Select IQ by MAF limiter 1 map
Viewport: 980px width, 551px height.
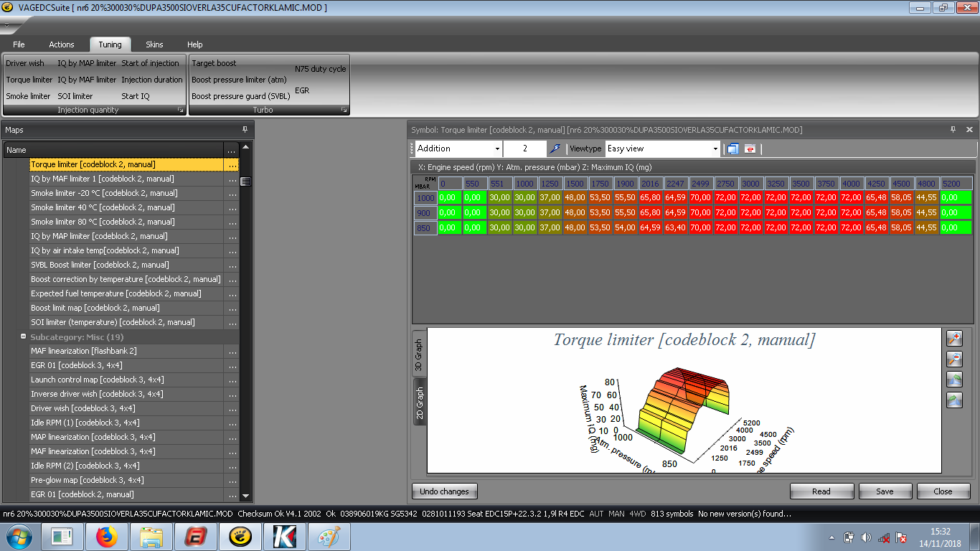pos(126,179)
